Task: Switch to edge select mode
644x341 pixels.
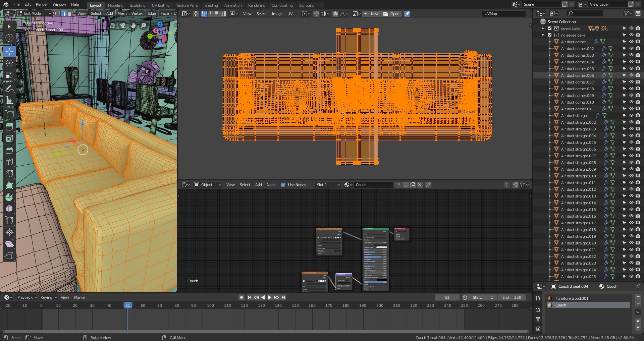Action: pos(63,14)
